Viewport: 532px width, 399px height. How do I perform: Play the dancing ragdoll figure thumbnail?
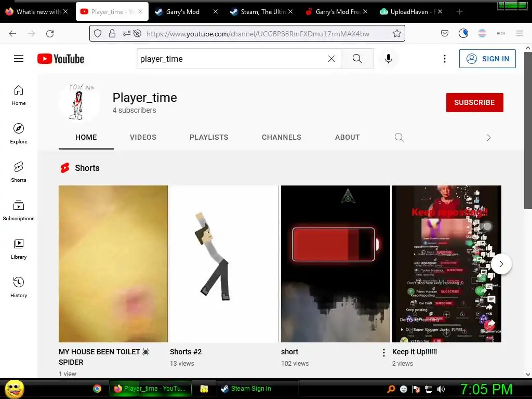click(x=224, y=263)
